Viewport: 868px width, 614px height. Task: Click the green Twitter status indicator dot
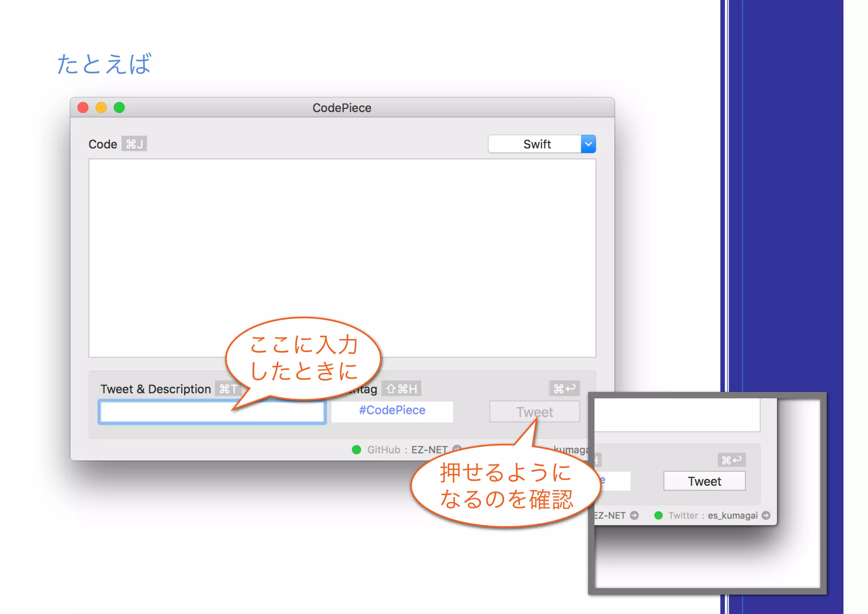[x=658, y=515]
